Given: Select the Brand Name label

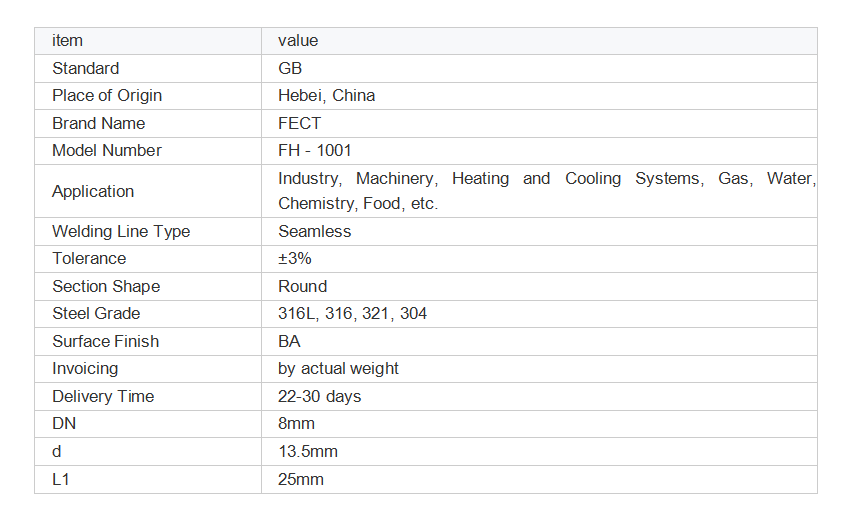Looking at the screenshot, I should coord(98,123).
